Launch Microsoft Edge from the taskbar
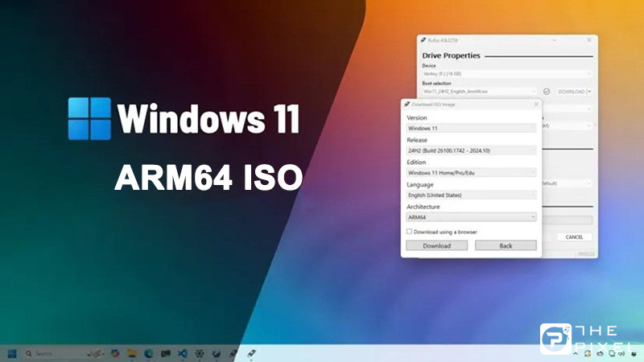Screen dimensions: 644x362 click(149, 353)
